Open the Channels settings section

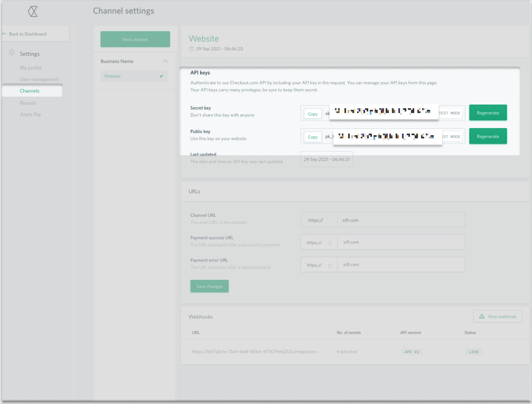(30, 91)
